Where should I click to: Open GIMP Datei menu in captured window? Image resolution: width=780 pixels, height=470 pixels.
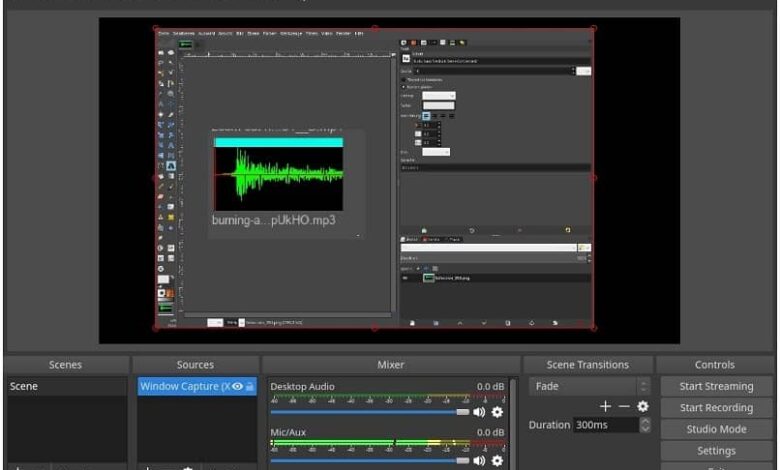[x=164, y=33]
